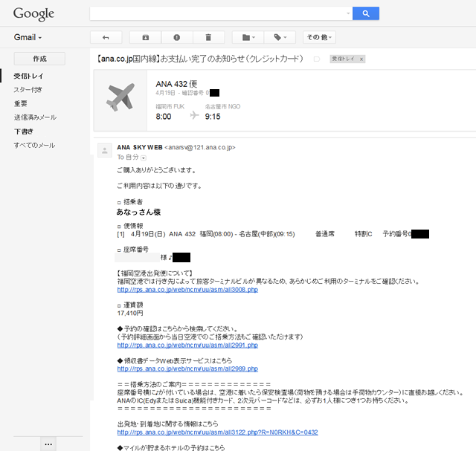Image resolution: width=476 pixels, height=451 pixels.
Task: Expand recipient details arrow next to To 自分
Action: coord(144,158)
